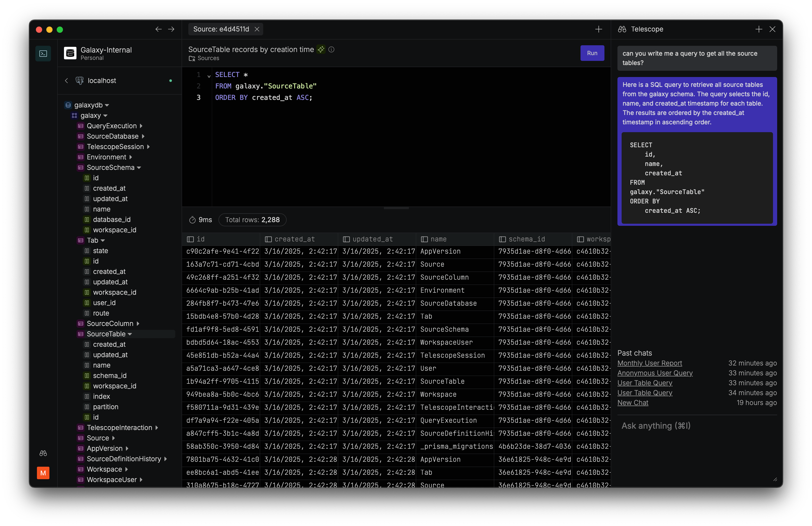Collapse the SourceTable node
Image resolution: width=812 pixels, height=526 pixels.
point(130,334)
